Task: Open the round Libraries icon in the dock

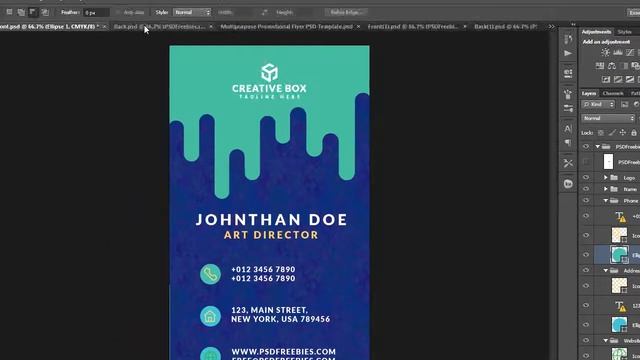Action: pyautogui.click(x=568, y=184)
